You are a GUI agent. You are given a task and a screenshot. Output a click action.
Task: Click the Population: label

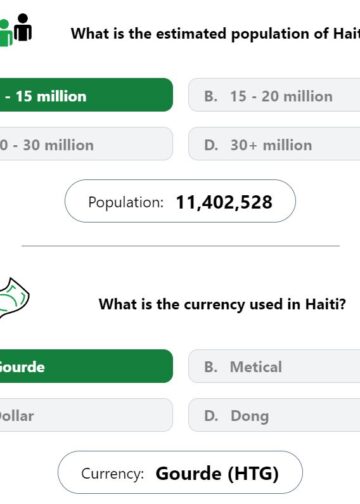pyautogui.click(x=126, y=202)
